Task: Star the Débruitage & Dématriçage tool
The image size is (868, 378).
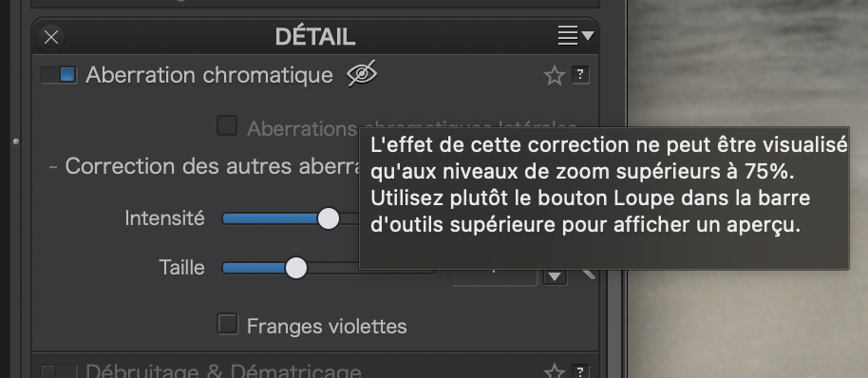Action: tap(554, 371)
